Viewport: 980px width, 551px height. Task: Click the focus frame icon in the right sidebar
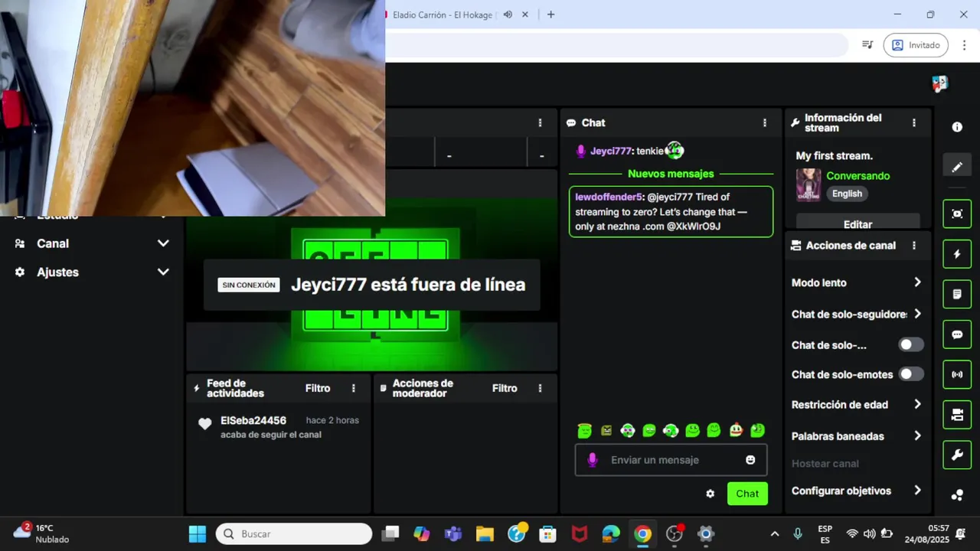click(957, 214)
